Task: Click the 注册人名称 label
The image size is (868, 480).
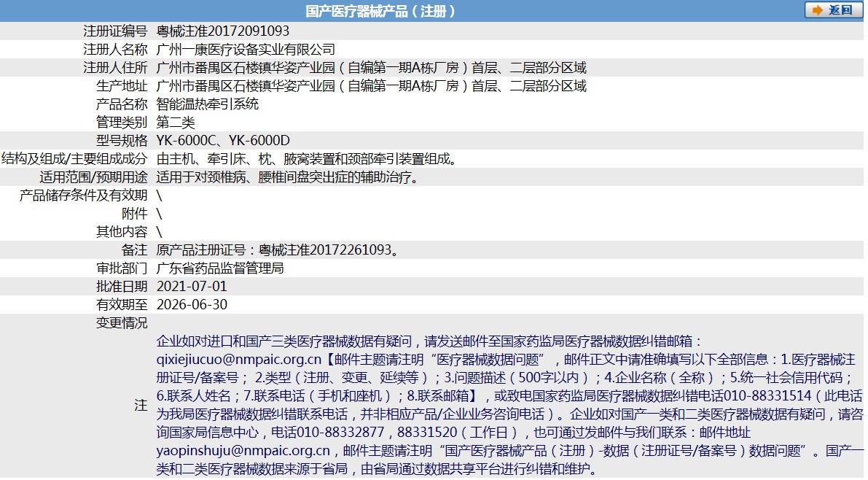Action: tap(115, 50)
